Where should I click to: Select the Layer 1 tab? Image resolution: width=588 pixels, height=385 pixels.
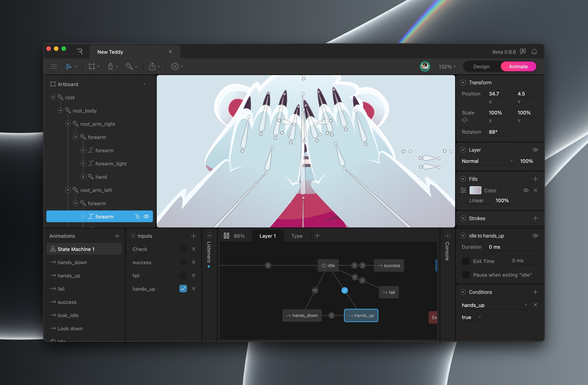[x=267, y=236]
